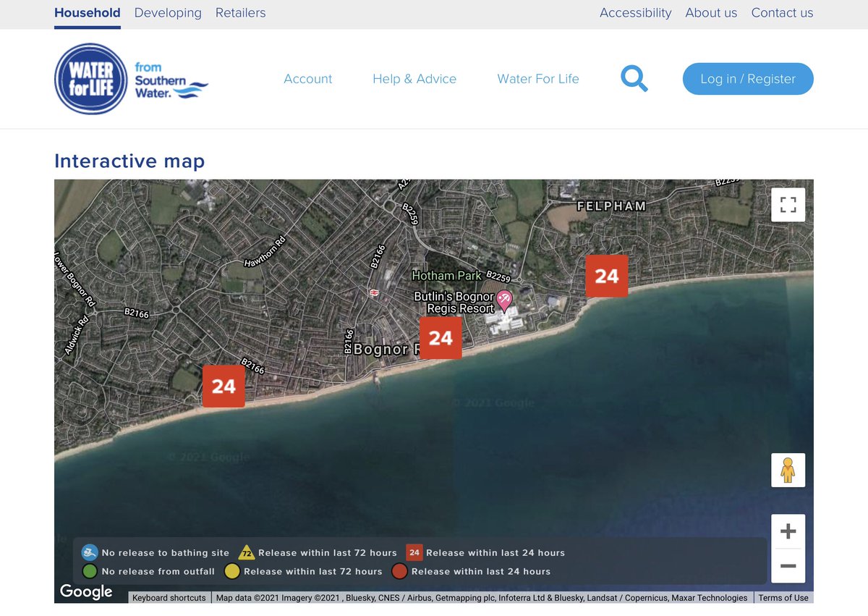Select the 24-hour release marker near Bognor pier

(441, 337)
